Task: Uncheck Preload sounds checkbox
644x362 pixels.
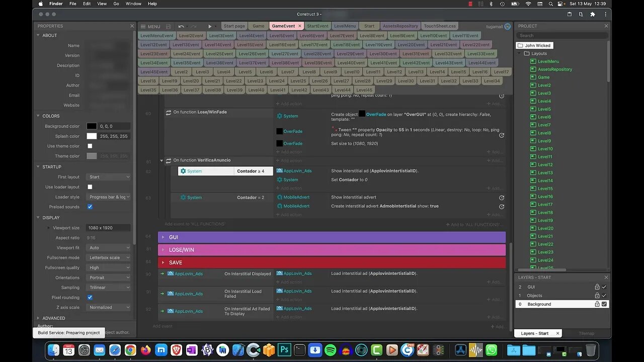Action: [90, 207]
